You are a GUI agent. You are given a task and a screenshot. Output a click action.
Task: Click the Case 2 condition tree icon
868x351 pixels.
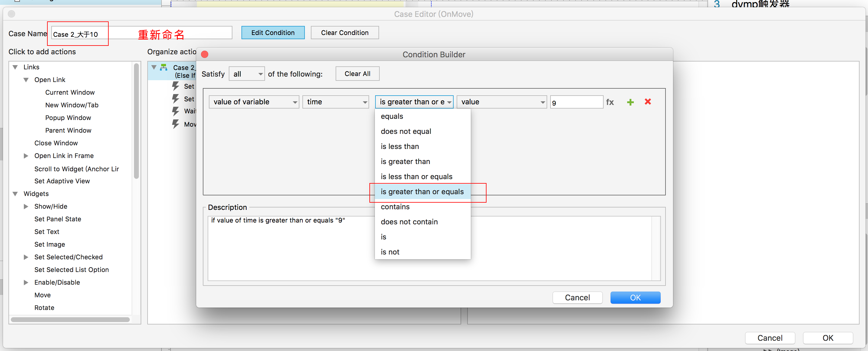[164, 67]
